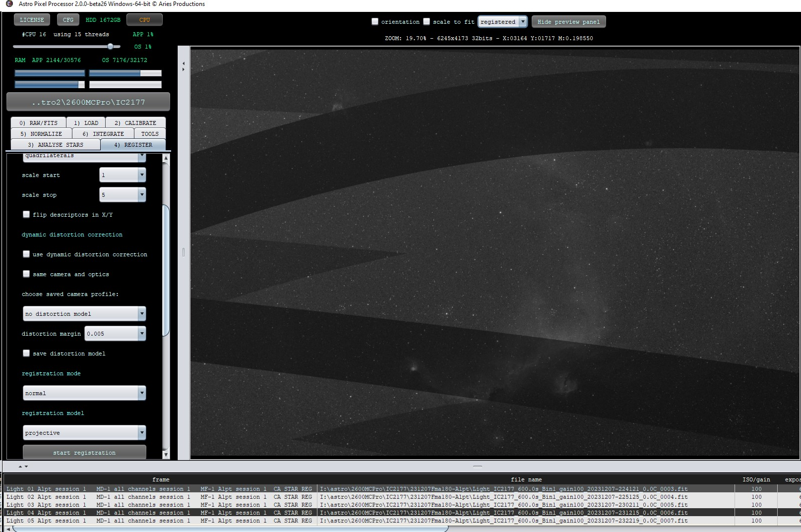Click the CPU processing mode button
Image resolution: width=801 pixels, height=532 pixels.
(144, 20)
